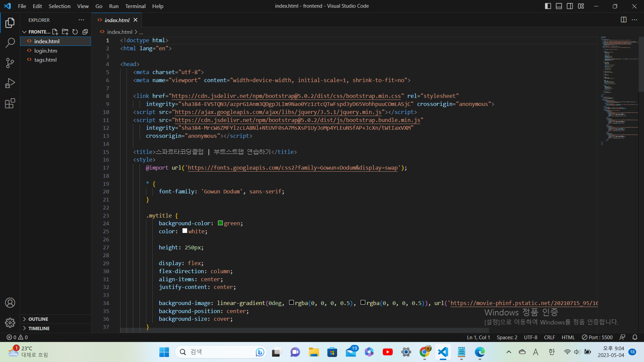Screen dimensions: 644x362
Task: Open editor more actions menu
Action: [634, 20]
